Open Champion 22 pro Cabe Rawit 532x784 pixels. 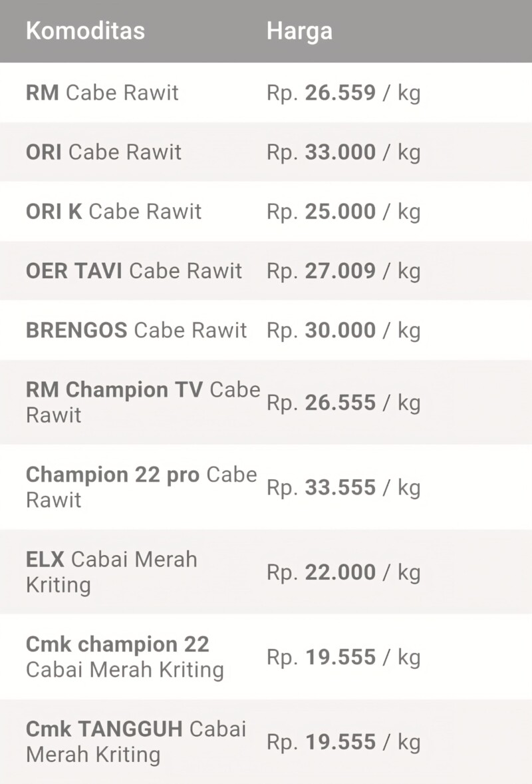(x=266, y=487)
